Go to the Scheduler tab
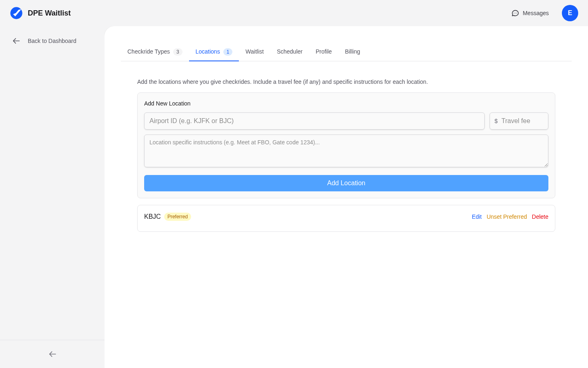588x368 pixels. [x=290, y=52]
